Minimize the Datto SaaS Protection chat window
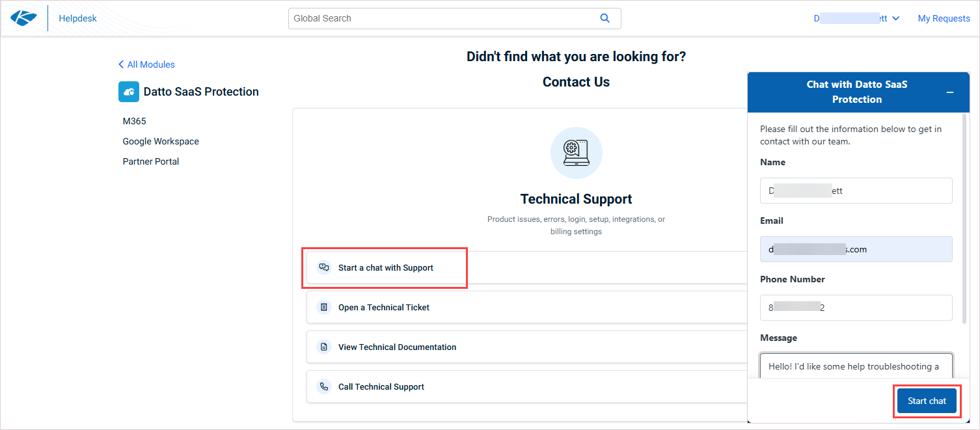 point(949,92)
